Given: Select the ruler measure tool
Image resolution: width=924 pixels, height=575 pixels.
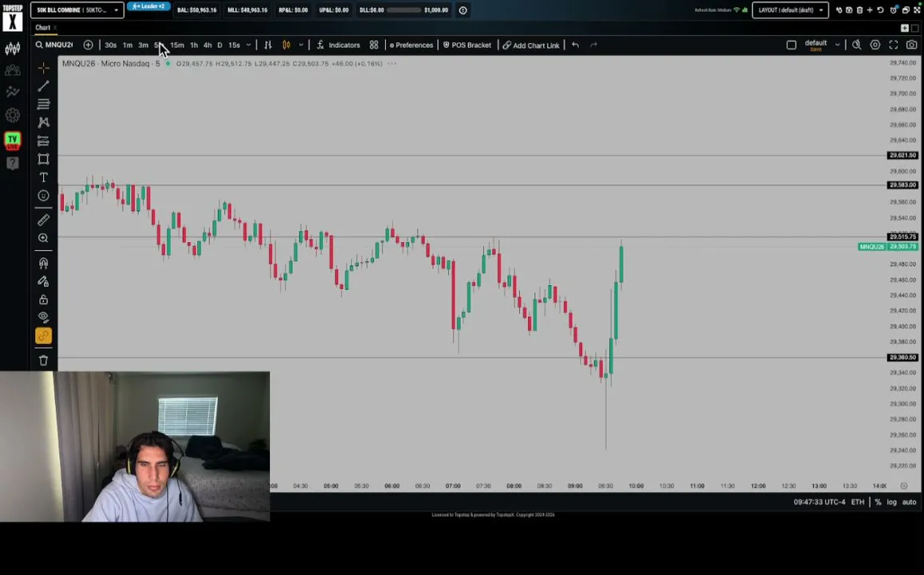Looking at the screenshot, I should coord(44,220).
